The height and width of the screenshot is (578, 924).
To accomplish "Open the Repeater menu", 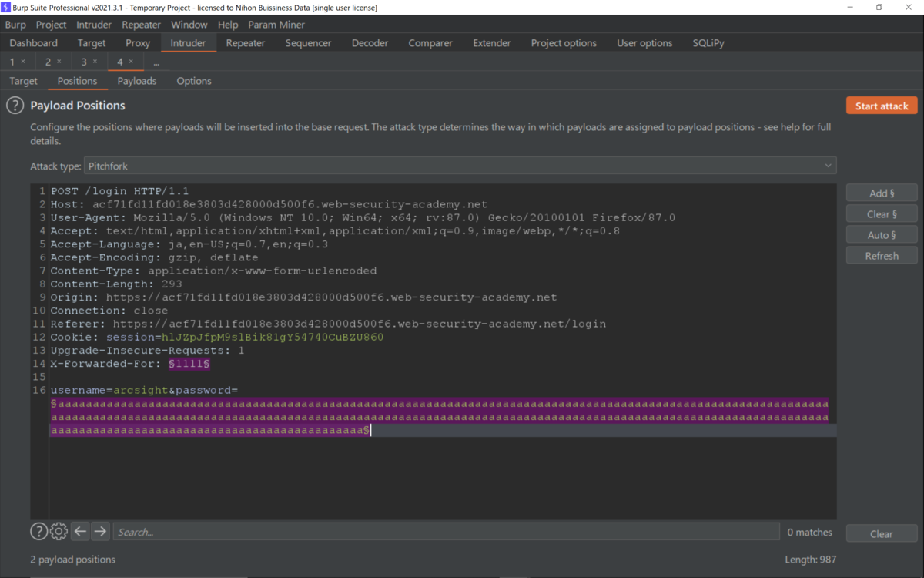I will 142,25.
